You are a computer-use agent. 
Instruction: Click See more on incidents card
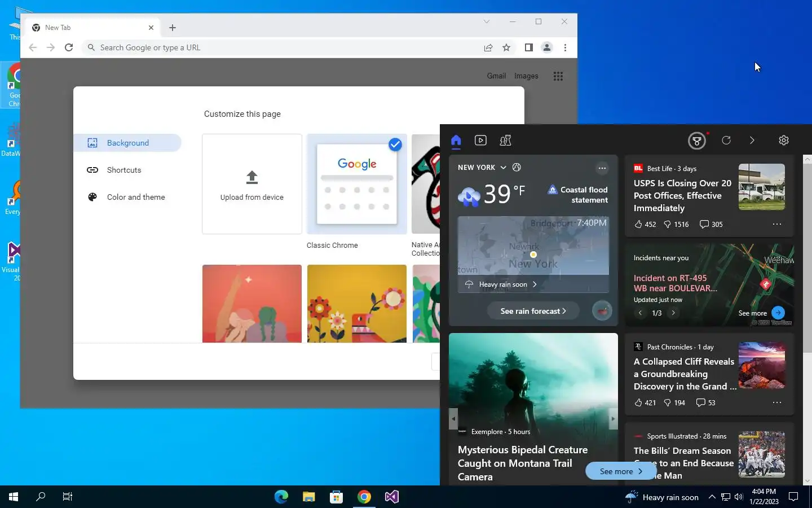point(761,313)
